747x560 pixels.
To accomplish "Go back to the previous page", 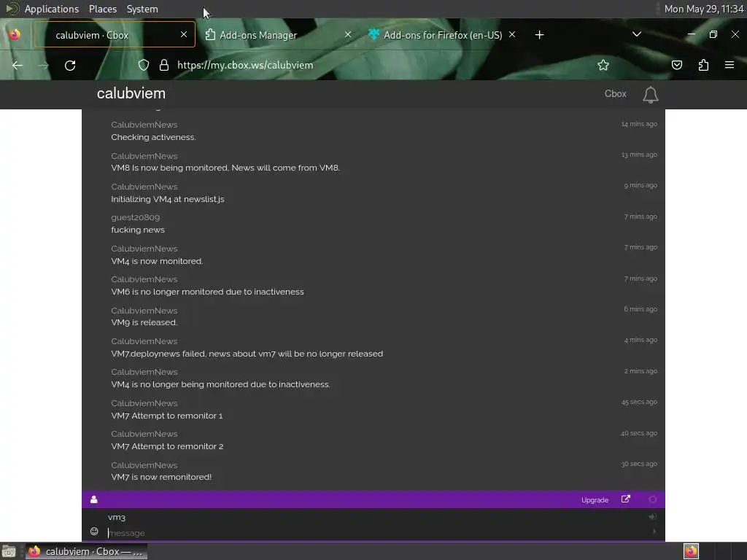I will [x=18, y=65].
